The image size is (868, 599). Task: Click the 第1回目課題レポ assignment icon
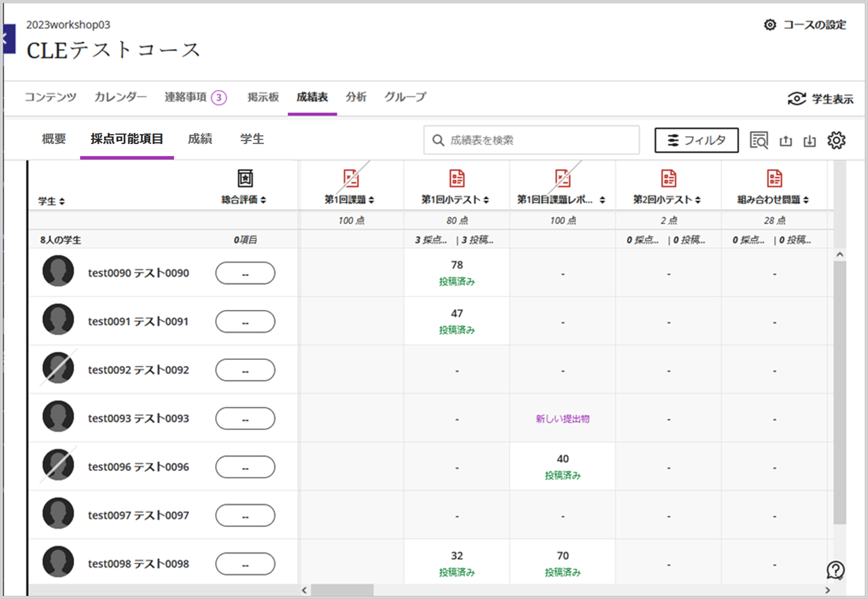563,178
